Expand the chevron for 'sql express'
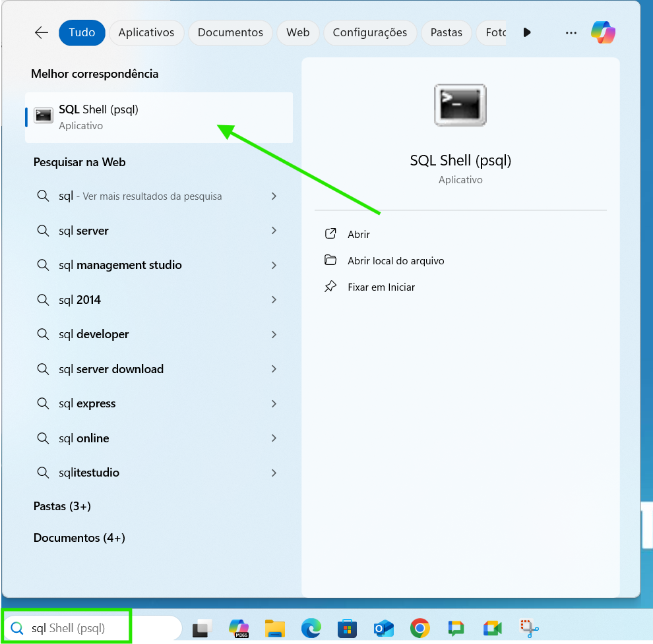 click(x=274, y=403)
